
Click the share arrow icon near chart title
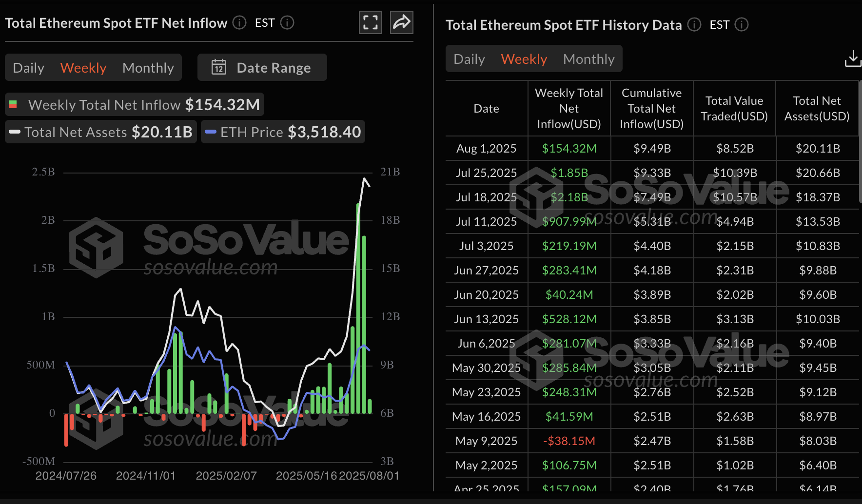click(x=401, y=22)
